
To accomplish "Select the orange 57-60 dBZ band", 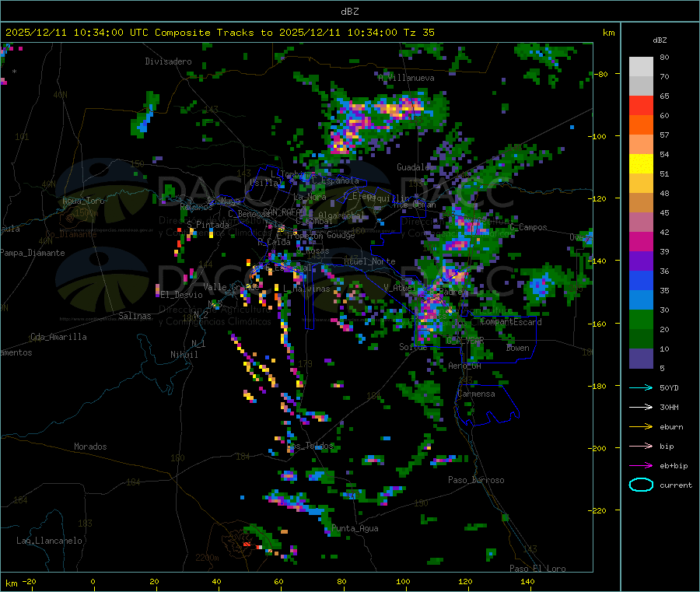I will tap(641, 125).
